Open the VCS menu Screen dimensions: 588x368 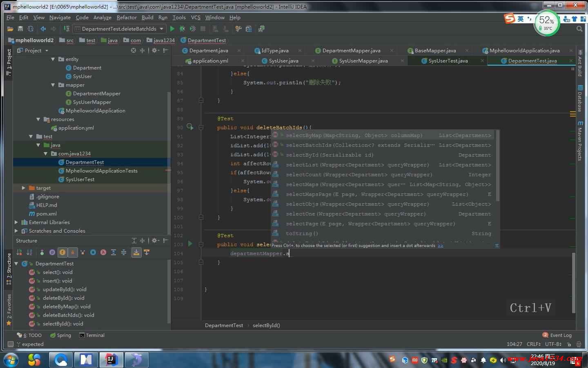[x=196, y=18]
